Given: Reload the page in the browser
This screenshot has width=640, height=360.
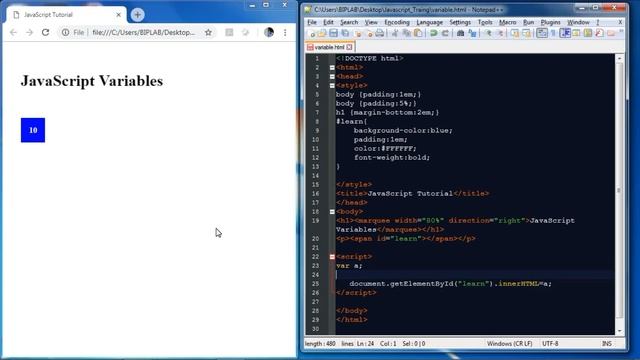Looking at the screenshot, I should pyautogui.click(x=45, y=32).
